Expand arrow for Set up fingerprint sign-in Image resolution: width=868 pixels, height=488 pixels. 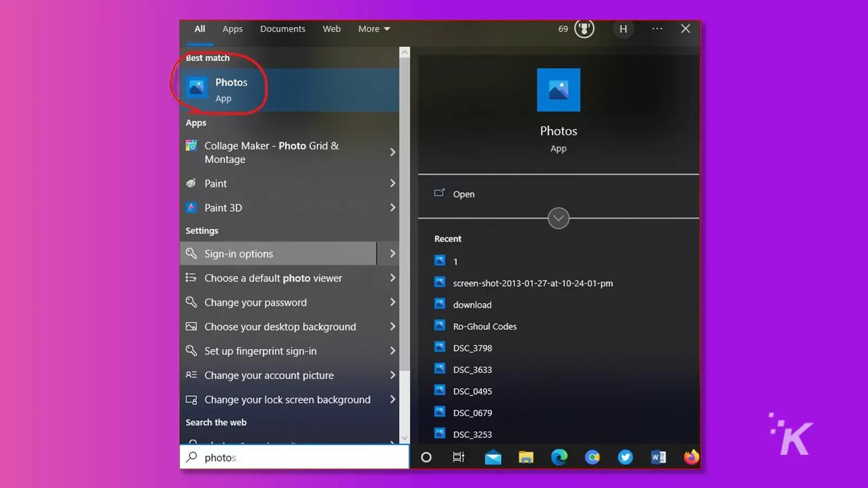pos(393,351)
